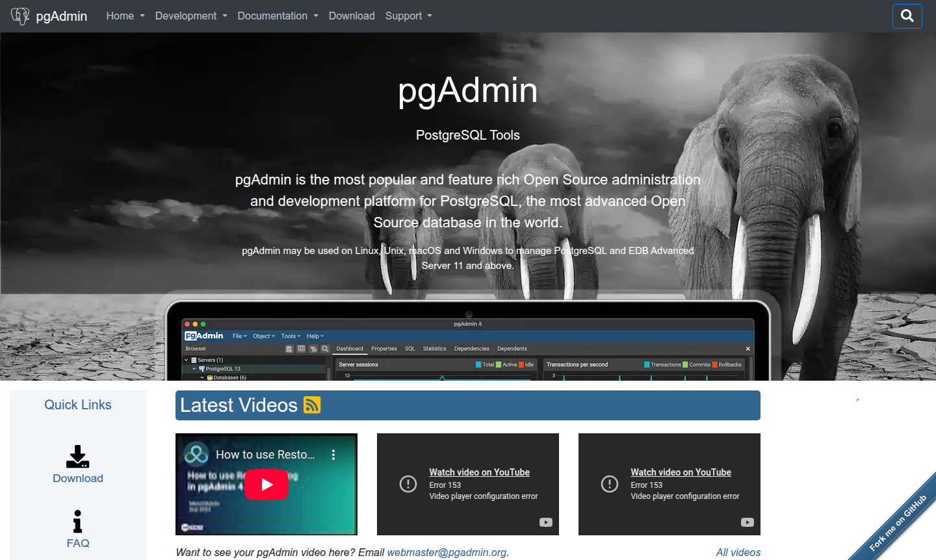Open the first video's three-dot options menu
The image size is (936, 560).
click(x=333, y=455)
